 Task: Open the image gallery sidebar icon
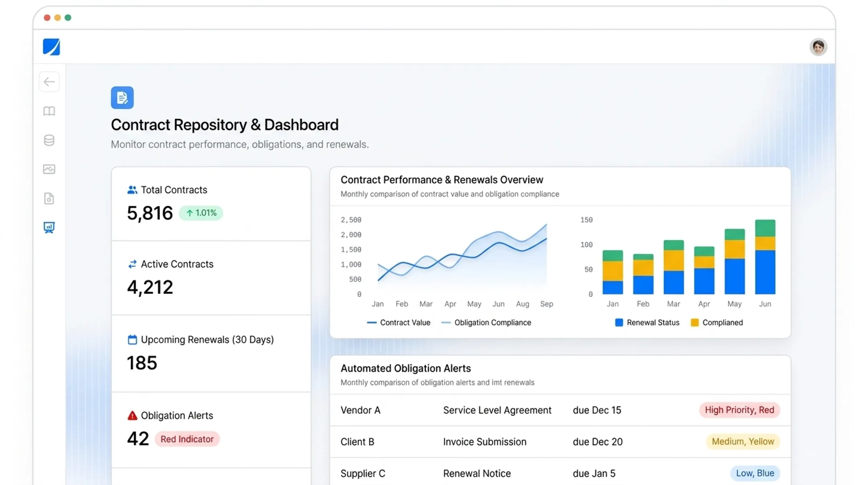pyautogui.click(x=49, y=169)
